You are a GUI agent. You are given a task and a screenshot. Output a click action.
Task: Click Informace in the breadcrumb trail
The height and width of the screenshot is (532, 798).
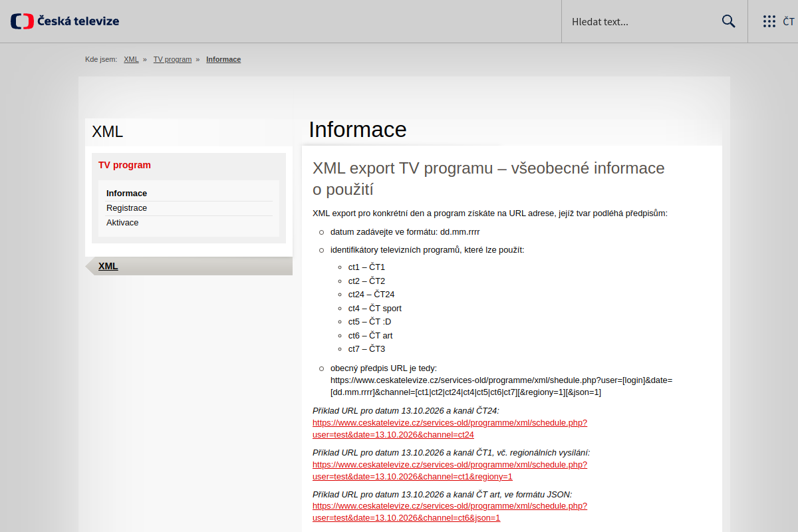click(x=223, y=59)
